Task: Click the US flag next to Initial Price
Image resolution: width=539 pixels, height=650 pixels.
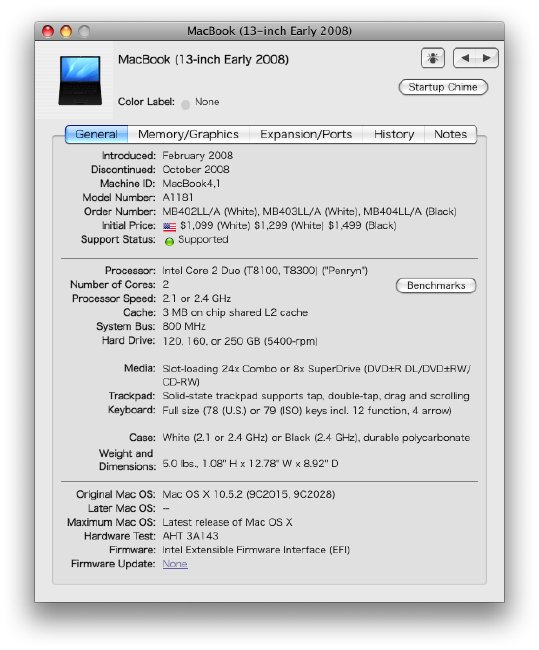Action: coord(169,227)
